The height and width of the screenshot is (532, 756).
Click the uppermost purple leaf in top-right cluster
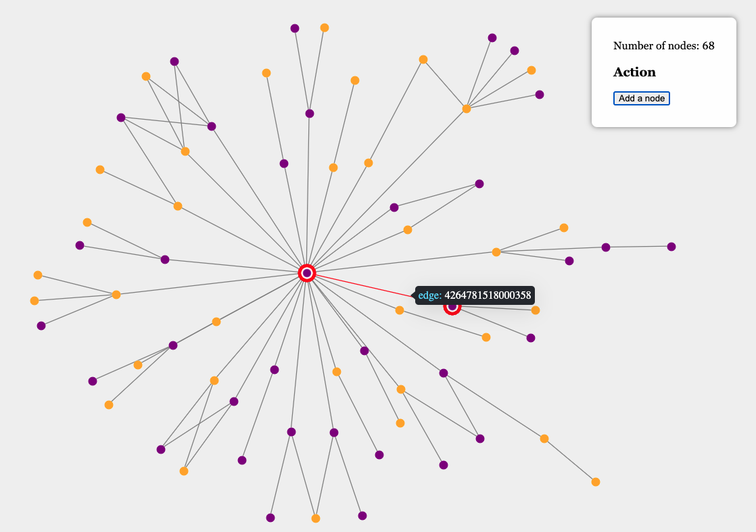pos(492,38)
